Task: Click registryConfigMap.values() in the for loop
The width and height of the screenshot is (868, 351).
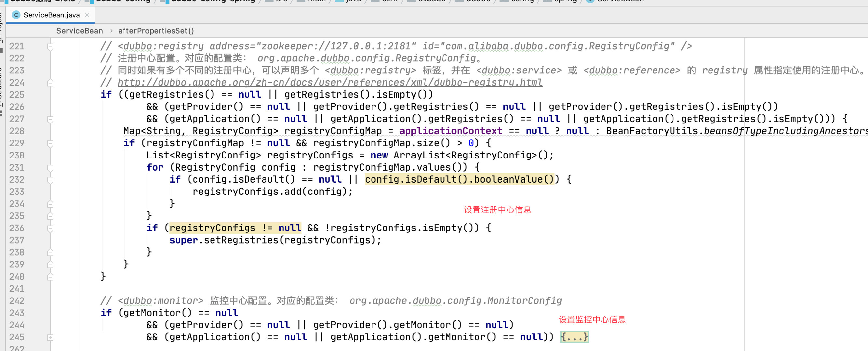Action: (x=390, y=167)
